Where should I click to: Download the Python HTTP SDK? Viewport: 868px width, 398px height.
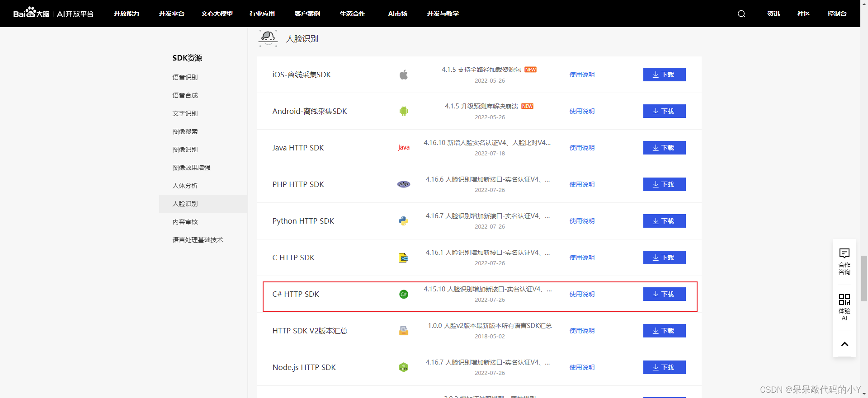coord(665,221)
